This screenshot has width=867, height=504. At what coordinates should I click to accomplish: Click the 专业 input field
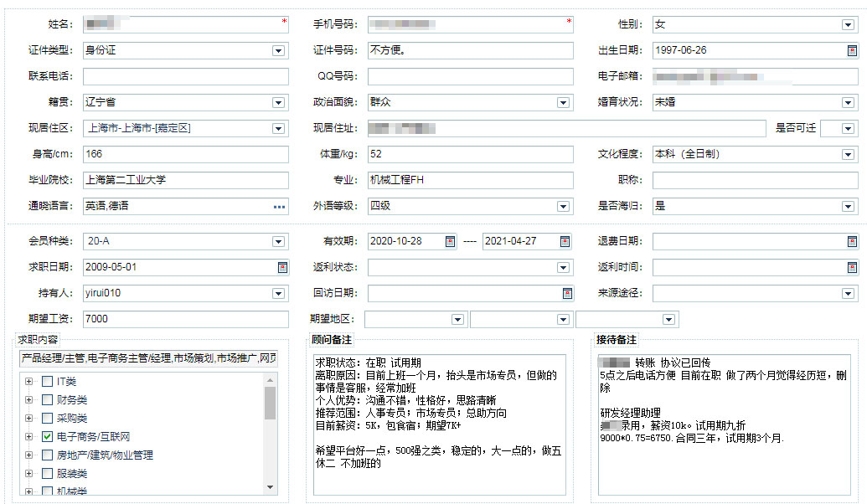click(471, 180)
